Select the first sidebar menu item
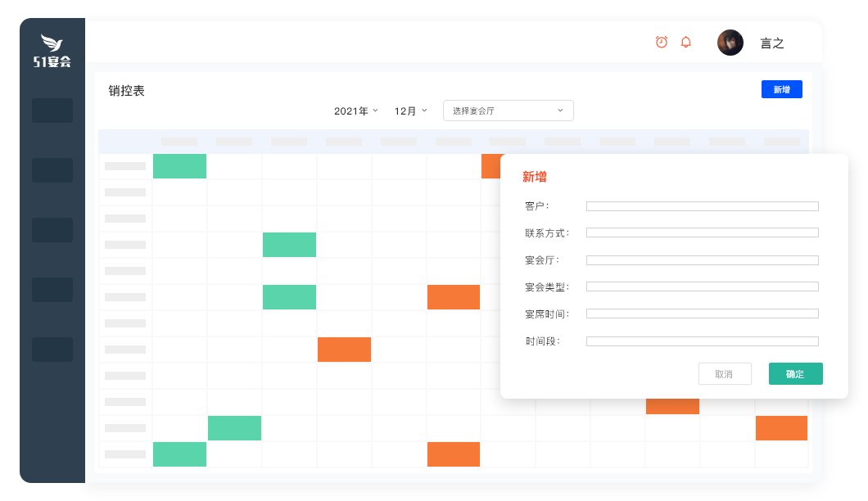The height and width of the screenshot is (501, 868). (52, 111)
